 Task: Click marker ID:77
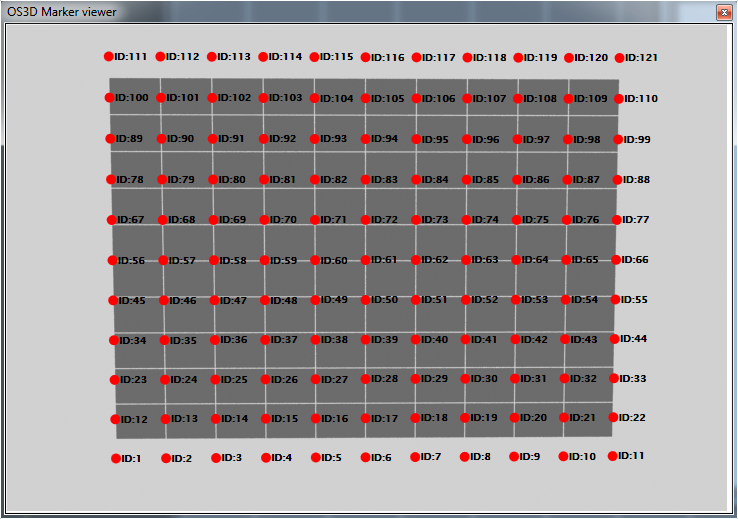(617, 220)
